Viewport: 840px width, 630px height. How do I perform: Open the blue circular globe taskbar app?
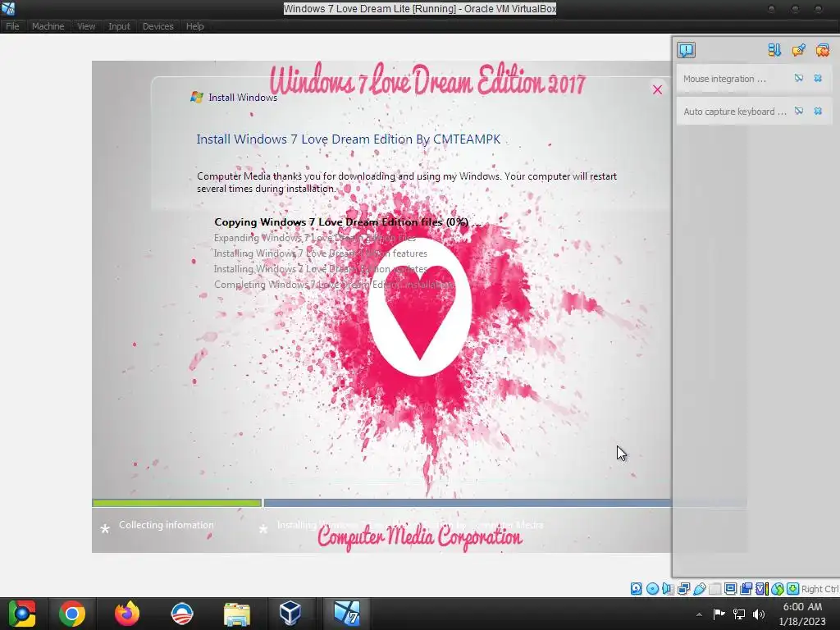pos(181,614)
